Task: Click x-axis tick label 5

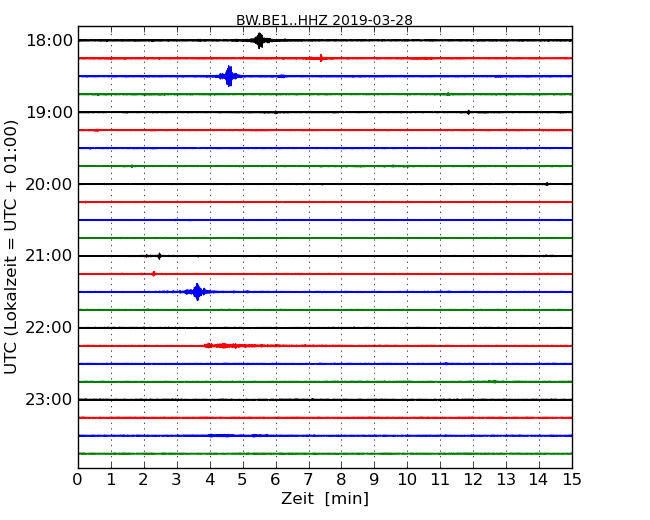Action: point(242,479)
